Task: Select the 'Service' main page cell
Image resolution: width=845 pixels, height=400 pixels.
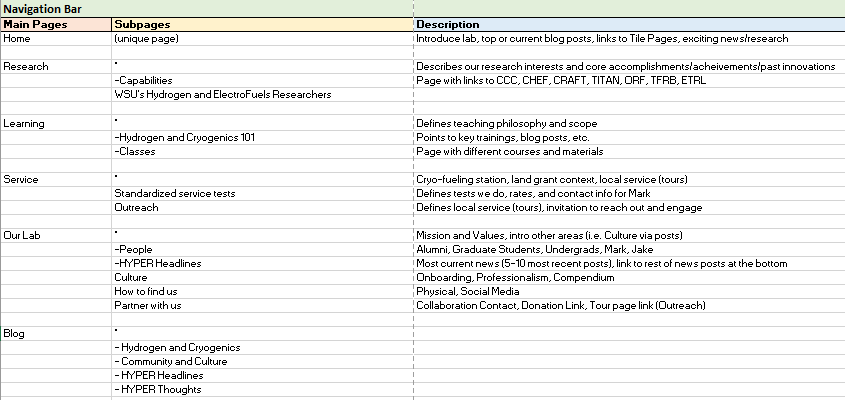Action: (21, 179)
